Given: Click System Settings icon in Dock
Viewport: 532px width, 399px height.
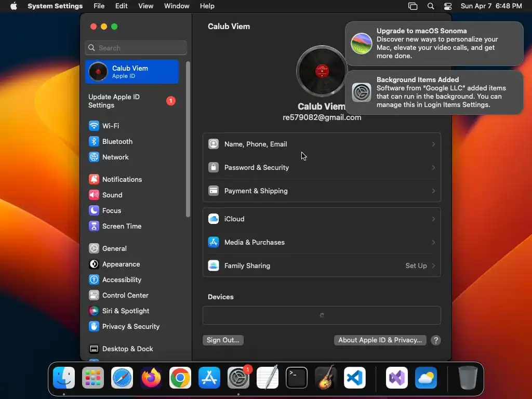Looking at the screenshot, I should (238, 378).
